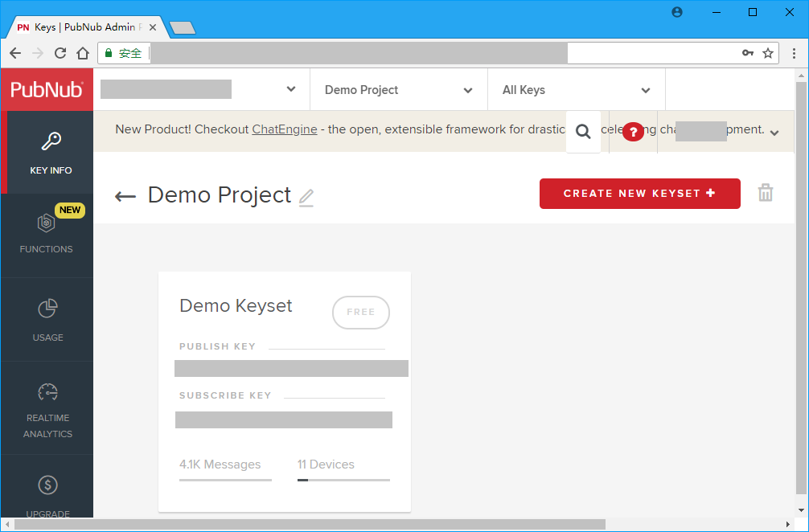Go to browser home page
The height and width of the screenshot is (532, 809).
click(x=83, y=53)
